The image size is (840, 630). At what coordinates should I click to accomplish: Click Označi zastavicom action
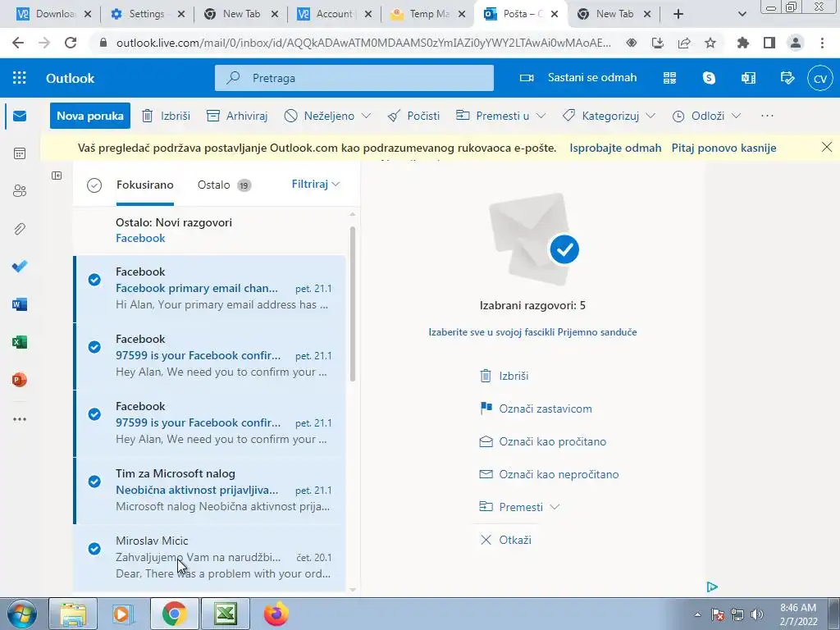(x=536, y=409)
